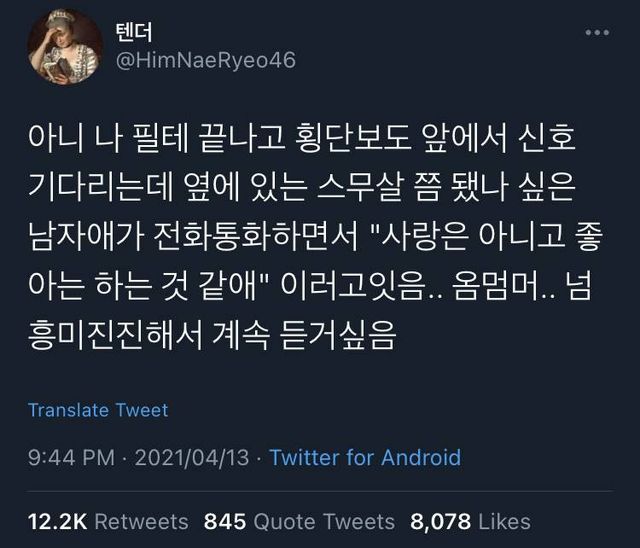Screen dimensions: 640x548
Task: Open the profile avatar with the painting
Action: pyautogui.click(x=65, y=47)
